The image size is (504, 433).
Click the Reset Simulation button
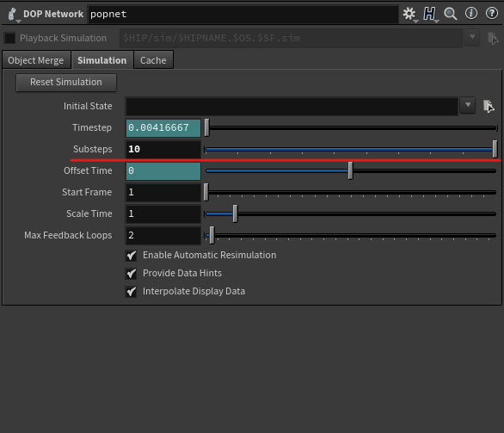click(66, 83)
